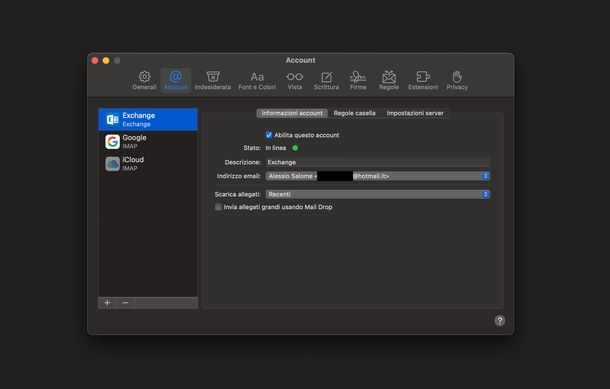Open the Privacy preferences pane
Viewport: 610px width, 389px height.
[457, 81]
